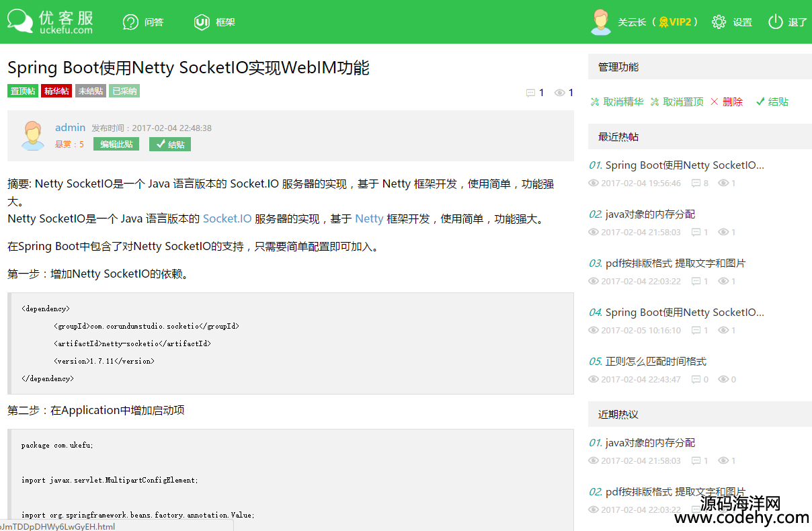Click the checkmark icon beside 结贴
Image resolution: width=812 pixels, height=531 pixels.
point(760,102)
